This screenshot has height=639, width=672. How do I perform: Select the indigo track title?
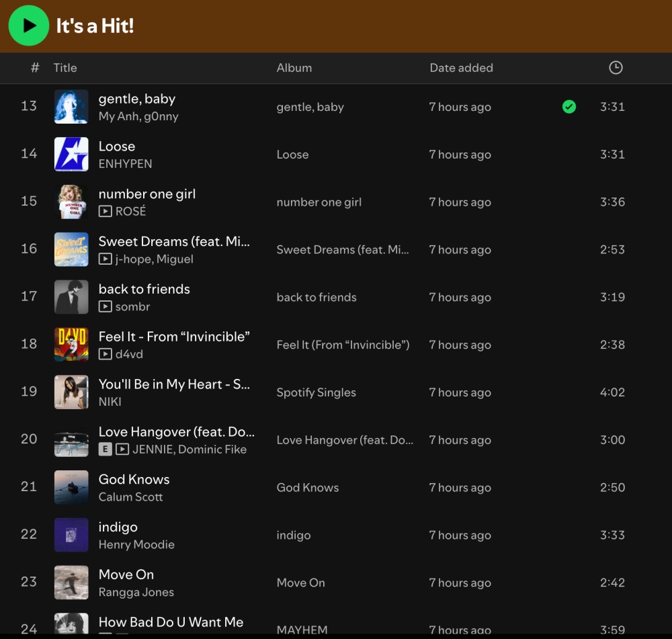(118, 527)
